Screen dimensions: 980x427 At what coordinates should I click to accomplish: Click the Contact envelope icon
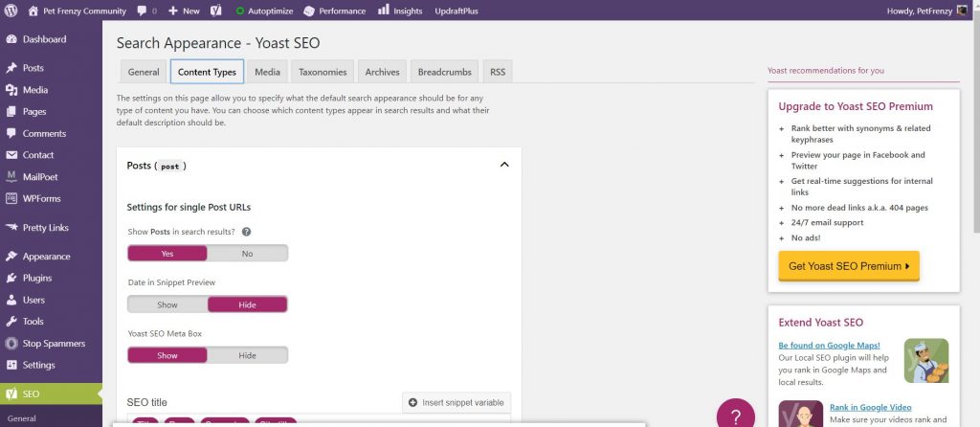pyautogui.click(x=11, y=154)
